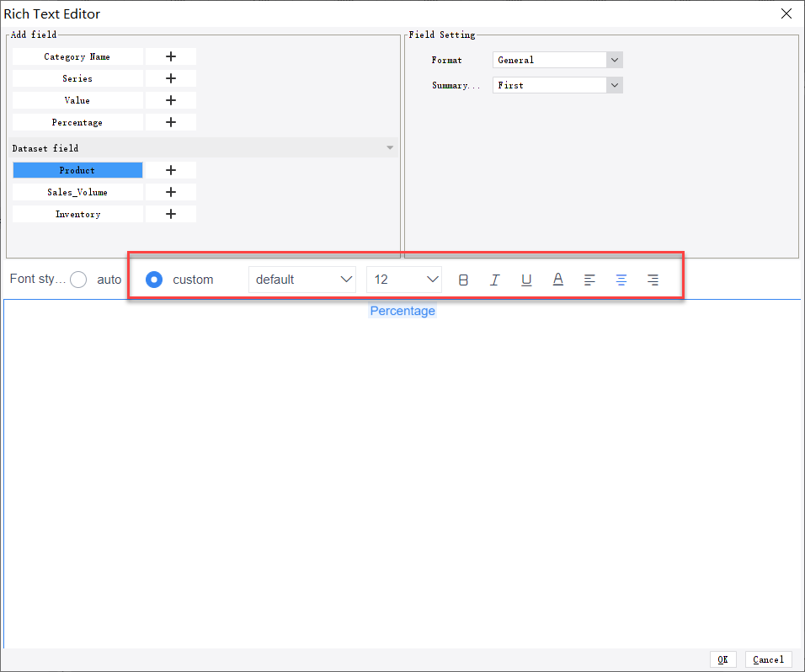The width and height of the screenshot is (805, 672).
Task: Add the Inventory field with plus icon
Action: [170, 214]
